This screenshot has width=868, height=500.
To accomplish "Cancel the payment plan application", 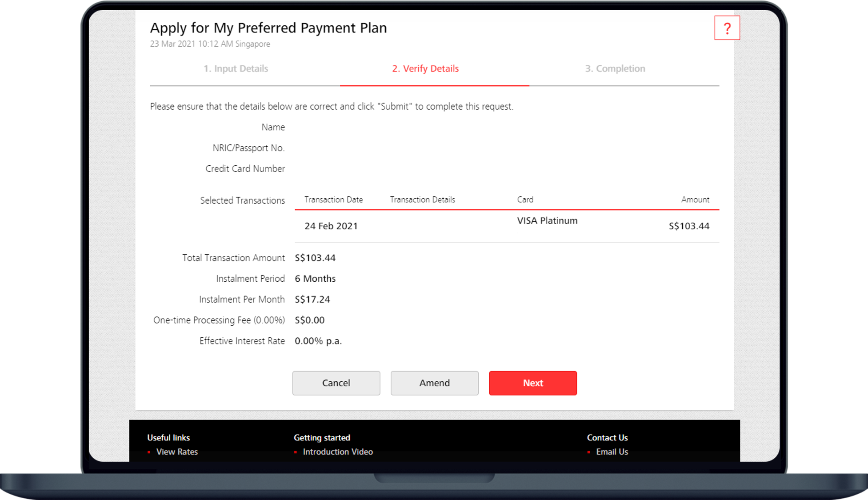I will point(336,383).
